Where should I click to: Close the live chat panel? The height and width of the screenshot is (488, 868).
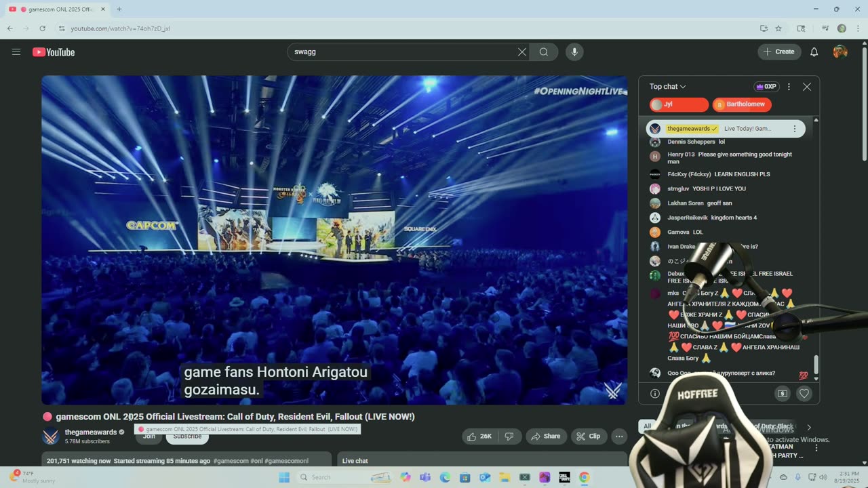pos(807,87)
